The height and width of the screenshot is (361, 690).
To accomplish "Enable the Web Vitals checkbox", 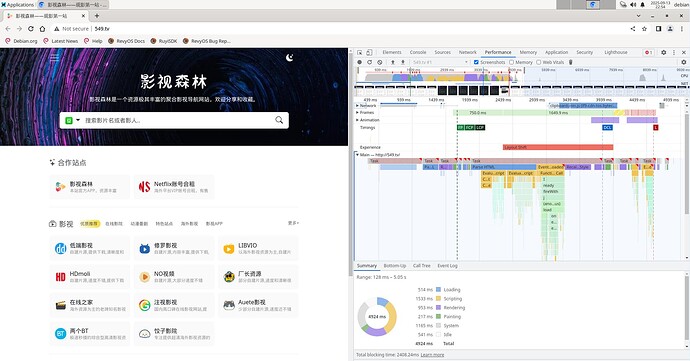I will [539, 63].
